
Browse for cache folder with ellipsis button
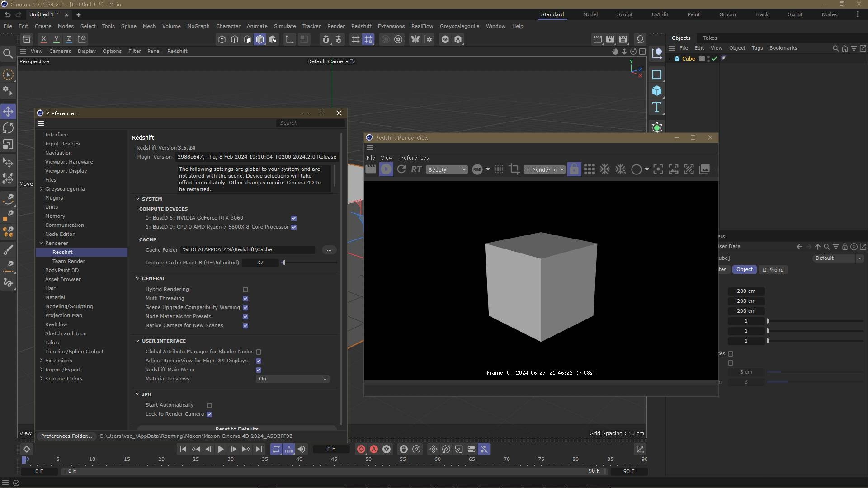(x=329, y=250)
